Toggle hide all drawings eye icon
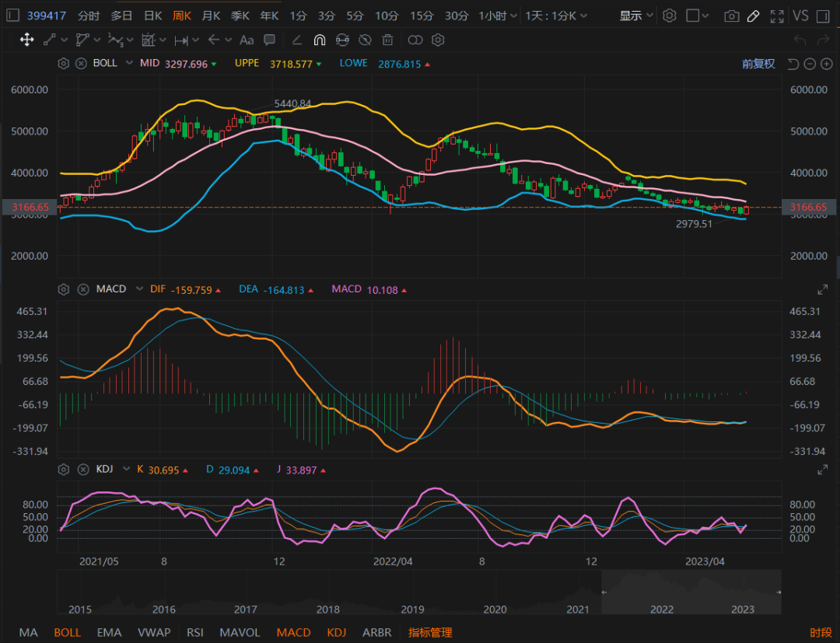Viewport: 840px width, 643px height. click(x=365, y=40)
